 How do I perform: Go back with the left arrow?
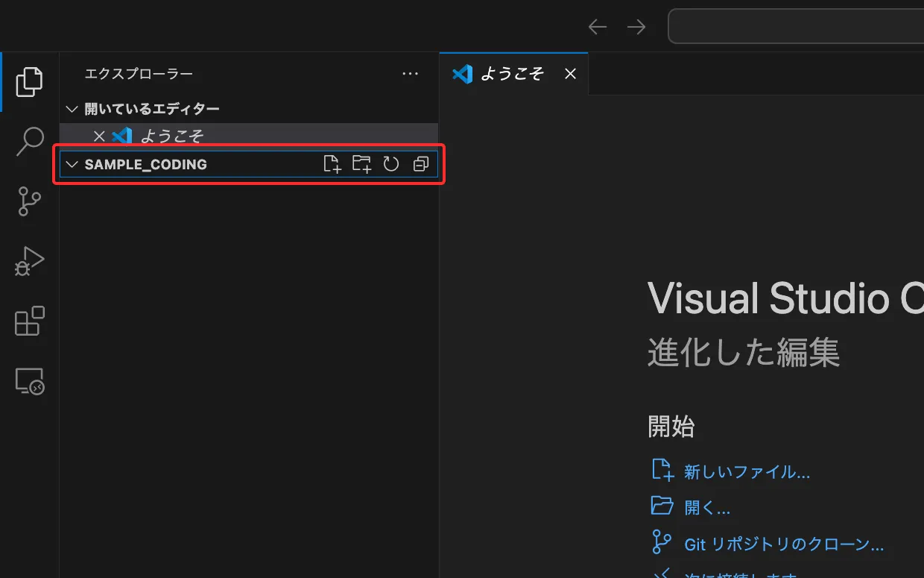(597, 27)
